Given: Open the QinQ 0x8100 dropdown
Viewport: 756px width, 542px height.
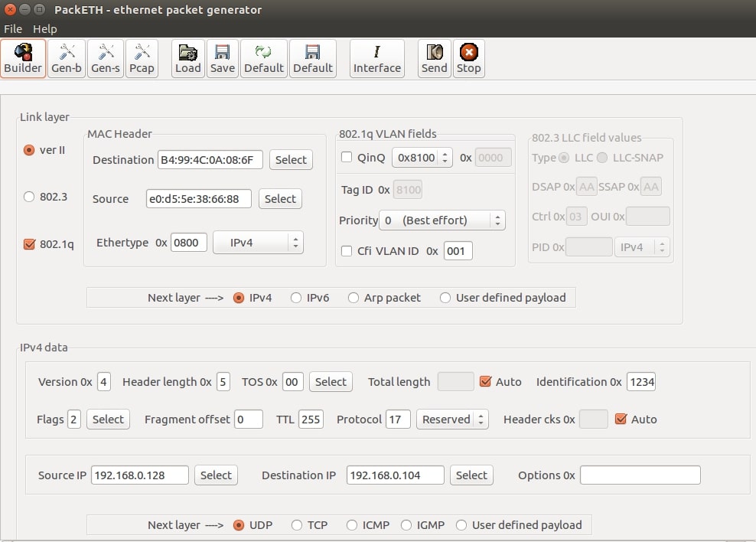Looking at the screenshot, I should pos(422,157).
